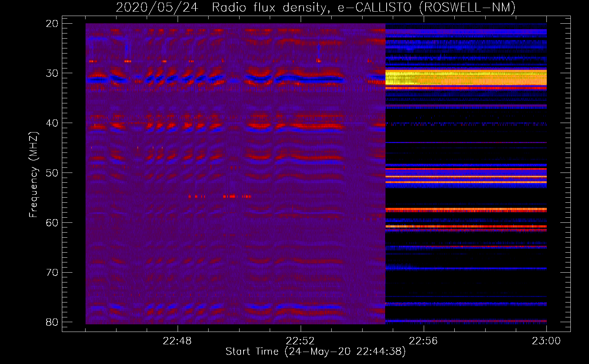Click the '20' frequency tick label
The height and width of the screenshot is (364, 589).
click(x=52, y=24)
